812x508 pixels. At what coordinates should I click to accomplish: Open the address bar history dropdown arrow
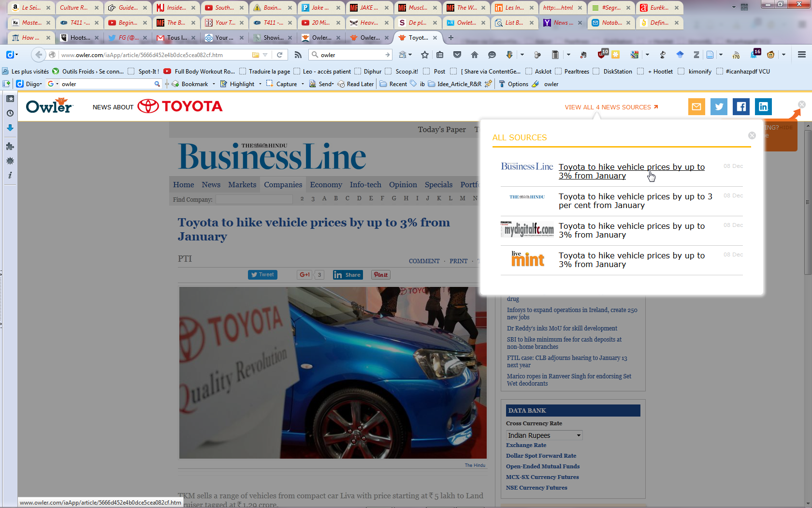[x=265, y=55]
